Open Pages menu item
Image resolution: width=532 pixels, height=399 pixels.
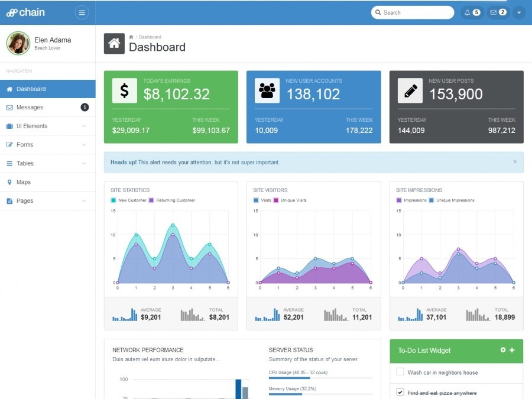pos(47,200)
